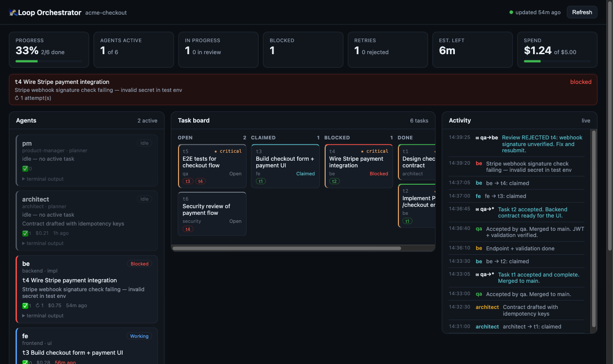Screen dimensions: 613x364
Task: Click the DONE column header
Action: click(x=405, y=138)
